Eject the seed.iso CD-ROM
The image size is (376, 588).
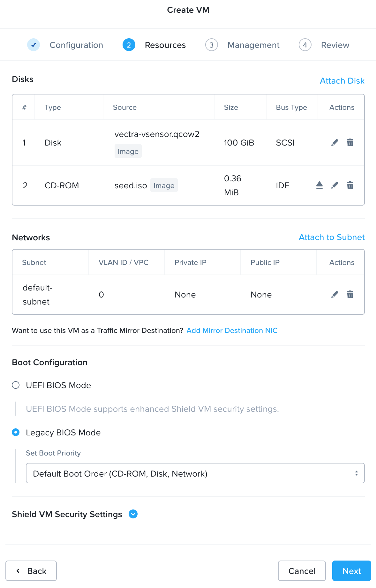pyautogui.click(x=320, y=185)
